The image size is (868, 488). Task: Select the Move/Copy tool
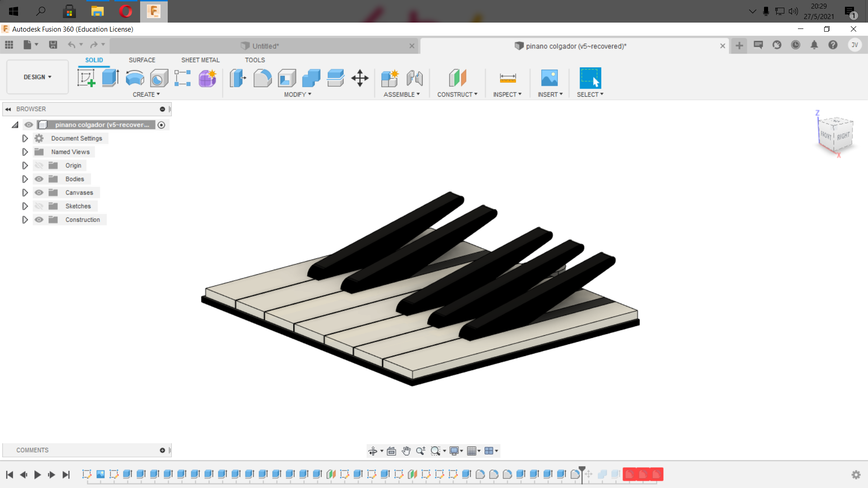pyautogui.click(x=360, y=78)
